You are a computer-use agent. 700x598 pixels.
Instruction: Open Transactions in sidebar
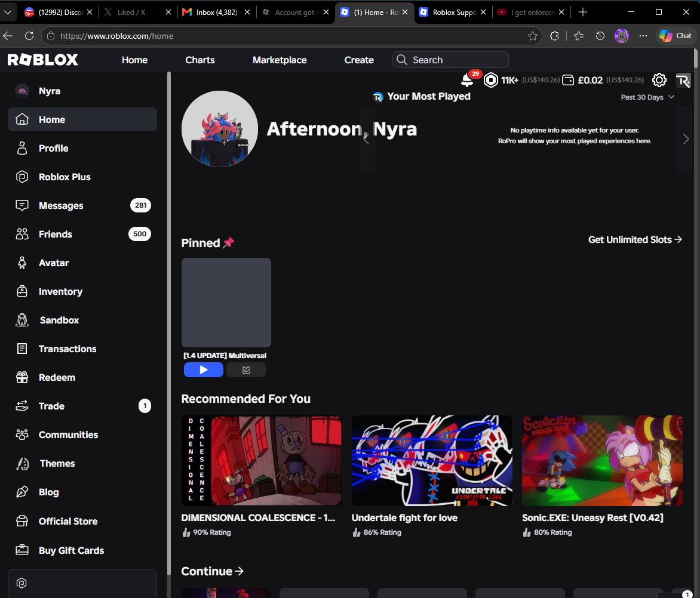(82, 349)
